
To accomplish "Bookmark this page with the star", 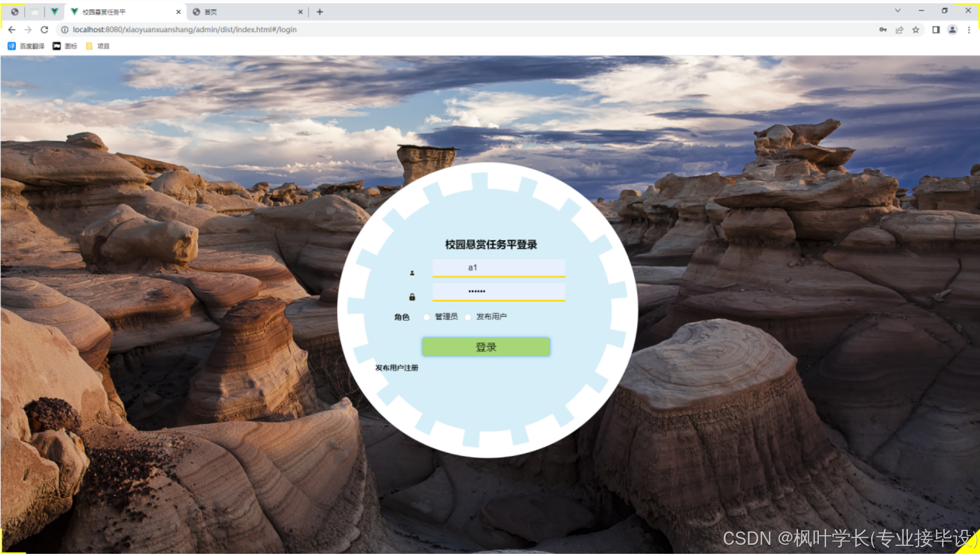I will point(916,30).
